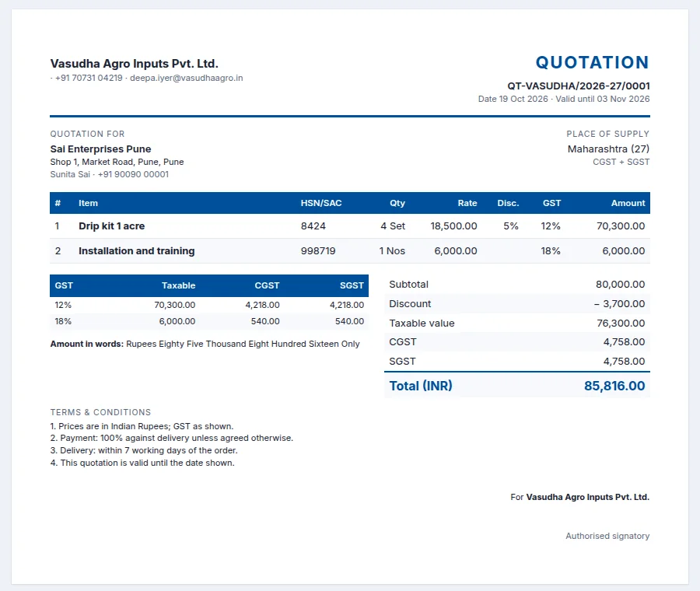Click CGST value 4,218.00 in summary
700x591 pixels.
point(263,305)
